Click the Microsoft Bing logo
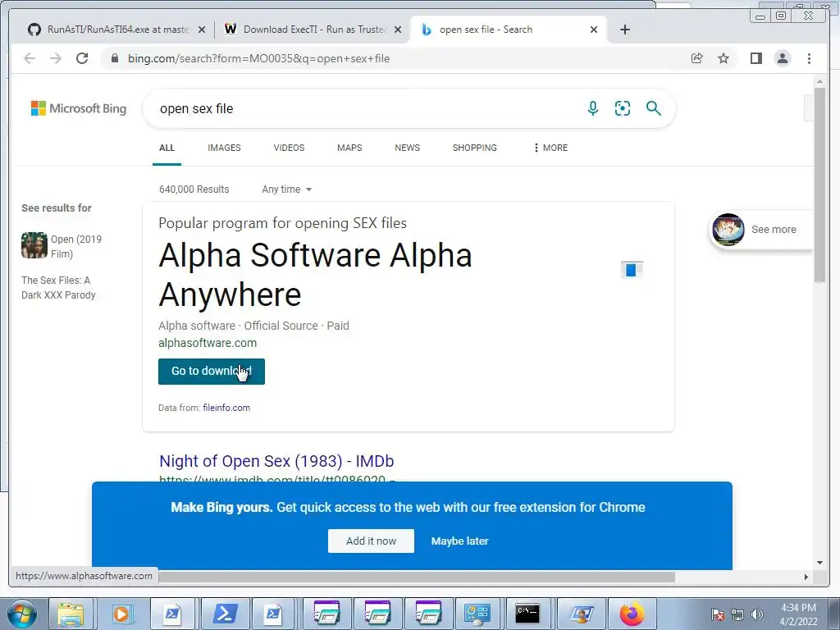 (79, 108)
